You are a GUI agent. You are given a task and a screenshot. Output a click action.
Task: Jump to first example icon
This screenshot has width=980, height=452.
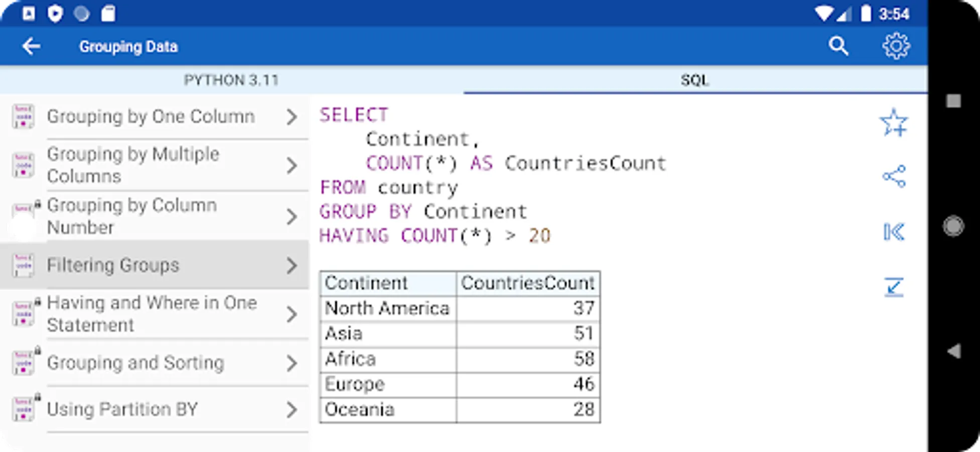pos(894,232)
